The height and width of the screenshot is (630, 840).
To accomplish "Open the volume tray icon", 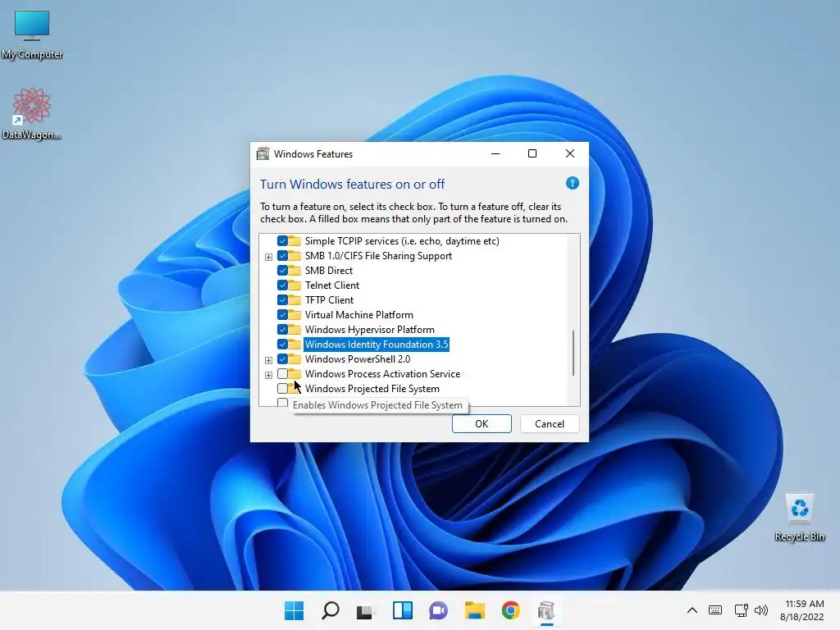I will pyautogui.click(x=761, y=610).
